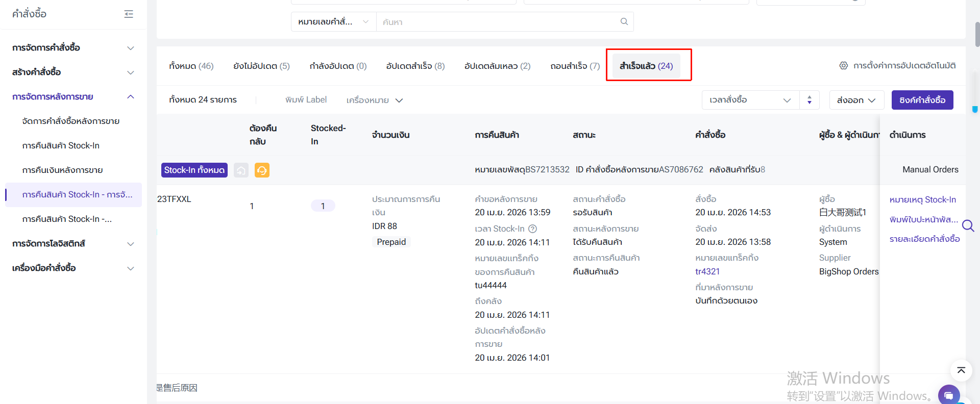Open the chat bubble widget

(948, 395)
